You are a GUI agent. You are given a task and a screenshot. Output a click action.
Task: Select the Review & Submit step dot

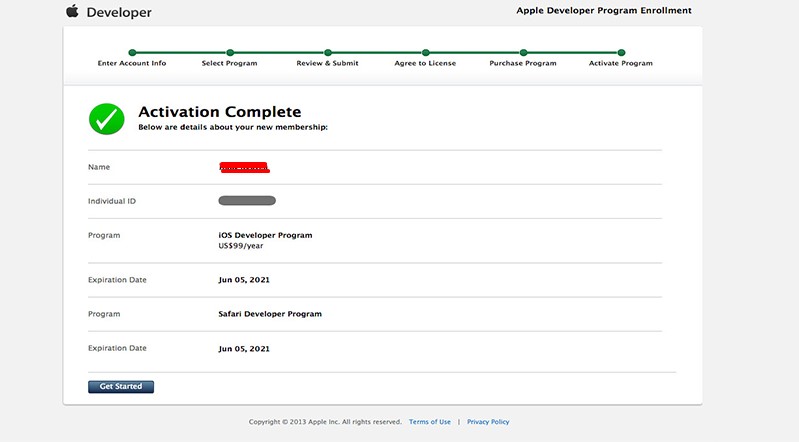pyautogui.click(x=328, y=53)
